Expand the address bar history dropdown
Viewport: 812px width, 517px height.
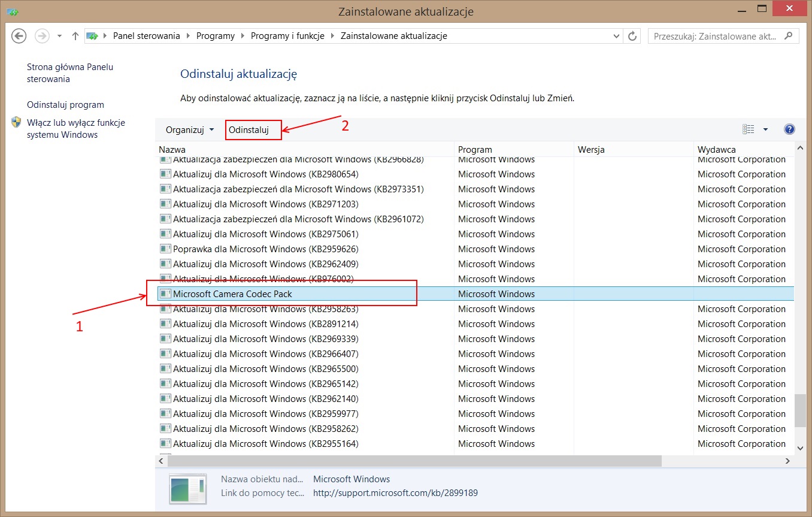(x=617, y=36)
